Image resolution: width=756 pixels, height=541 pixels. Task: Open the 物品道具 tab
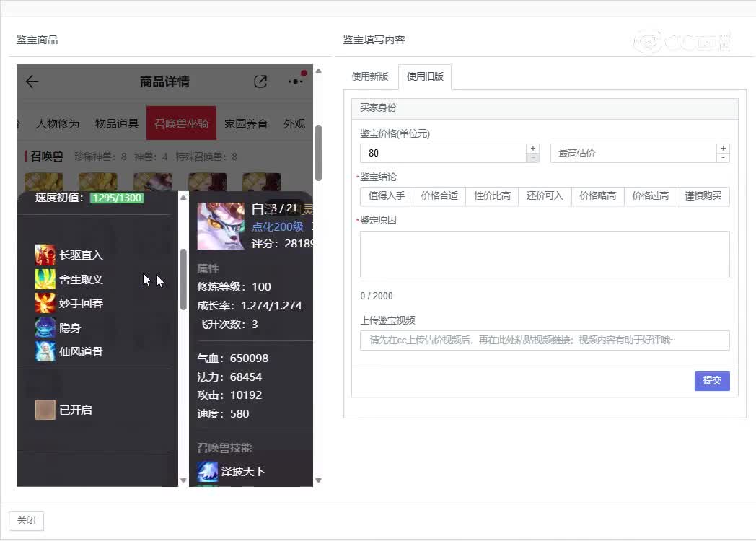(117, 123)
